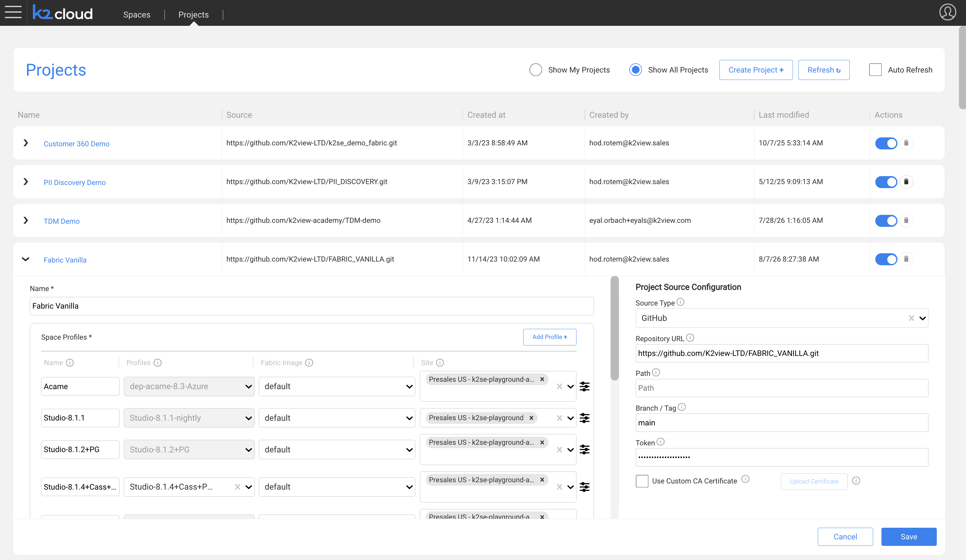Show info for Space Profiles Name column
This screenshot has height=560, width=966.
(70, 363)
